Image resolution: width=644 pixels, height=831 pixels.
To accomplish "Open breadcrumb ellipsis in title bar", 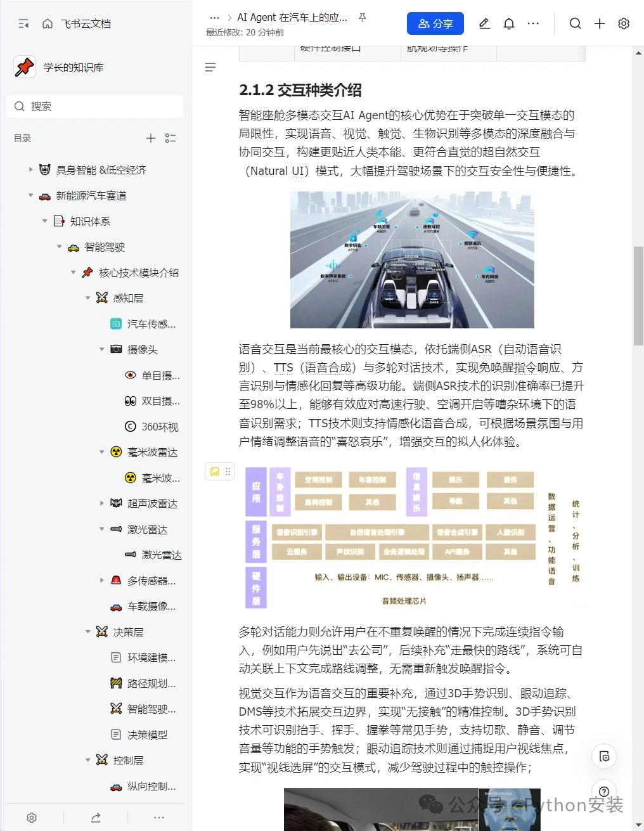I will point(214,18).
